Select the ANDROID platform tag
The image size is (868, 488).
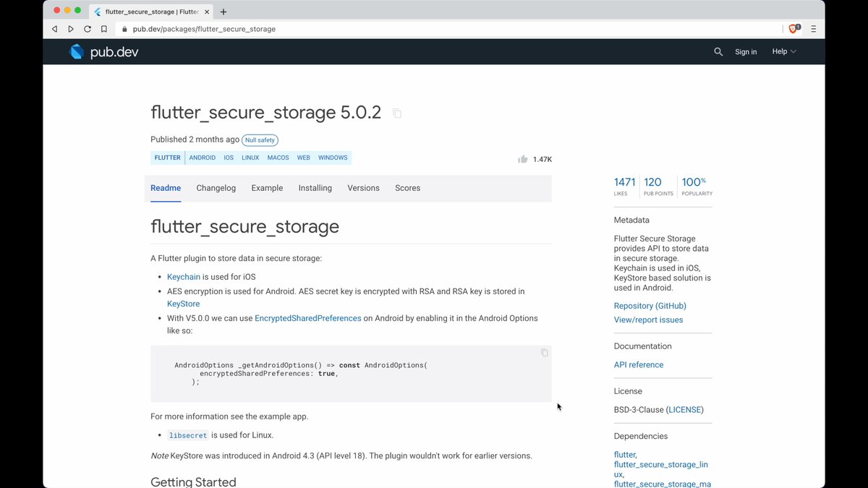click(x=203, y=158)
